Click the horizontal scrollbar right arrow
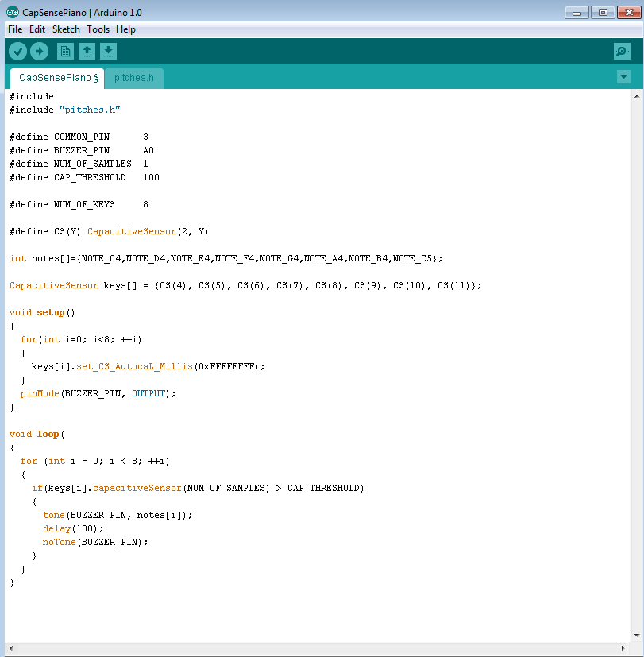The image size is (644, 657). [623, 648]
